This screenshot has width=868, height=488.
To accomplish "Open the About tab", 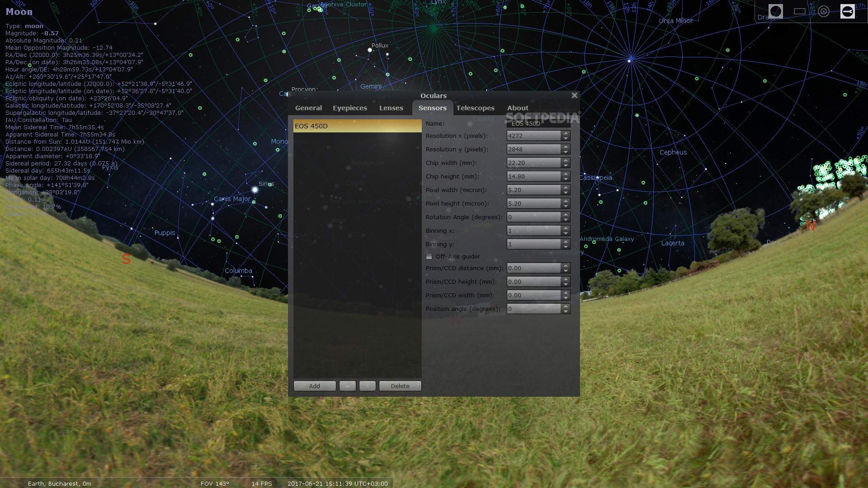I will point(518,108).
